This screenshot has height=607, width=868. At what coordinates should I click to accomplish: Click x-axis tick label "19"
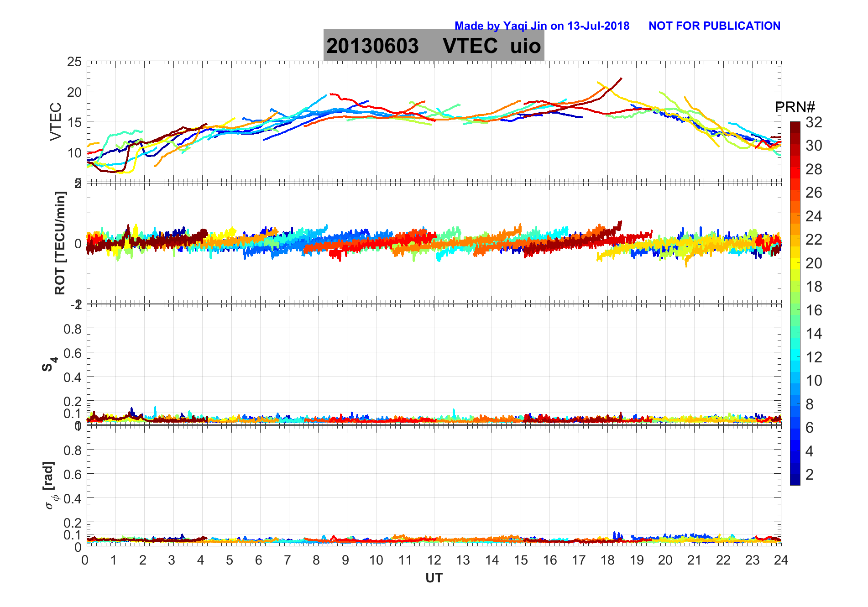tap(637, 560)
